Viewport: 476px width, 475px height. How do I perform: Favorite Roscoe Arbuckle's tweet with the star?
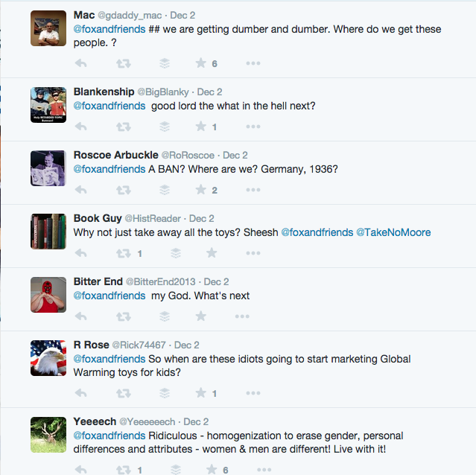click(x=200, y=190)
